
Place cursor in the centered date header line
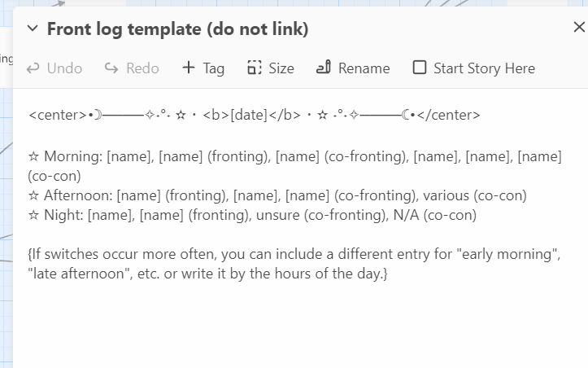tap(254, 115)
